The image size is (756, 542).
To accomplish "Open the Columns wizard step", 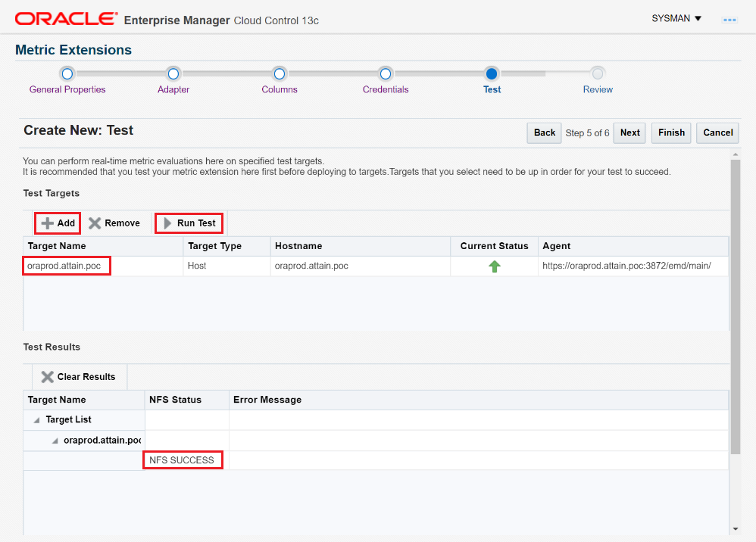I will click(280, 74).
